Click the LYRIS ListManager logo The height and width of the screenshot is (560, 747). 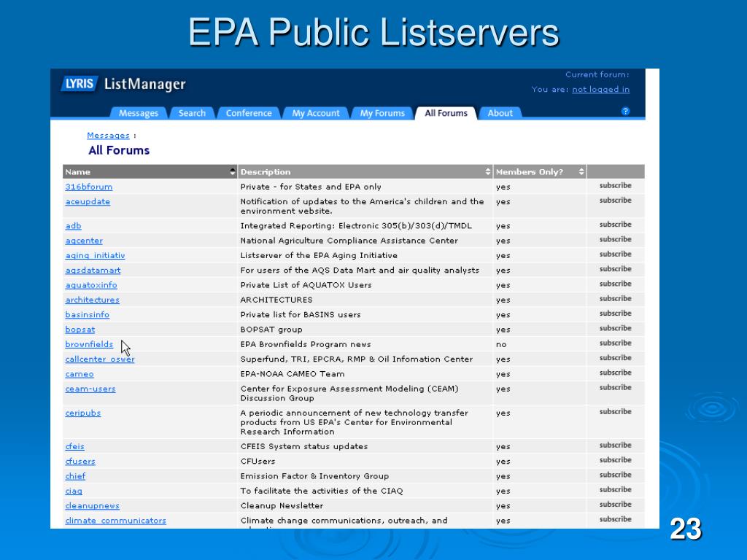pyautogui.click(x=124, y=84)
